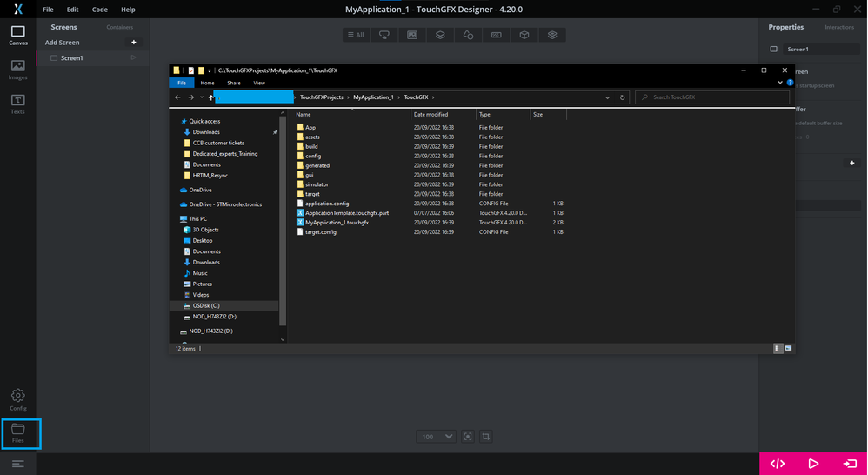Viewport: 868px width, 475px height.
Task: Open the canvas zoom level dropdown showing 100
Action: coord(437,437)
